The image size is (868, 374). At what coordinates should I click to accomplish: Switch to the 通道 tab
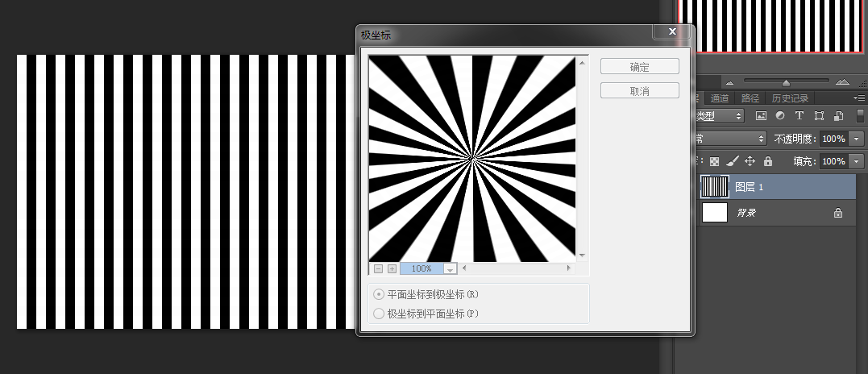720,98
